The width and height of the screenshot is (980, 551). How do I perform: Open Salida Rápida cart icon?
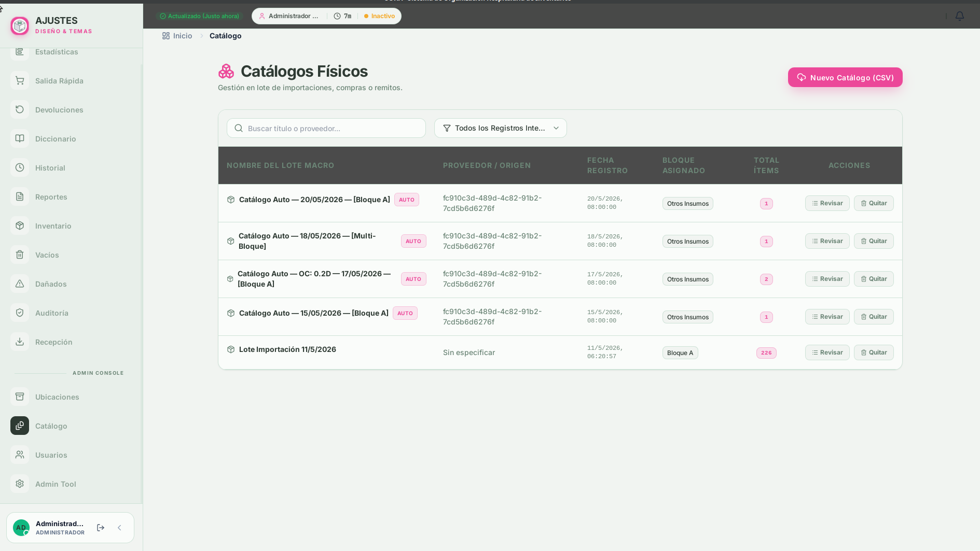[20, 80]
